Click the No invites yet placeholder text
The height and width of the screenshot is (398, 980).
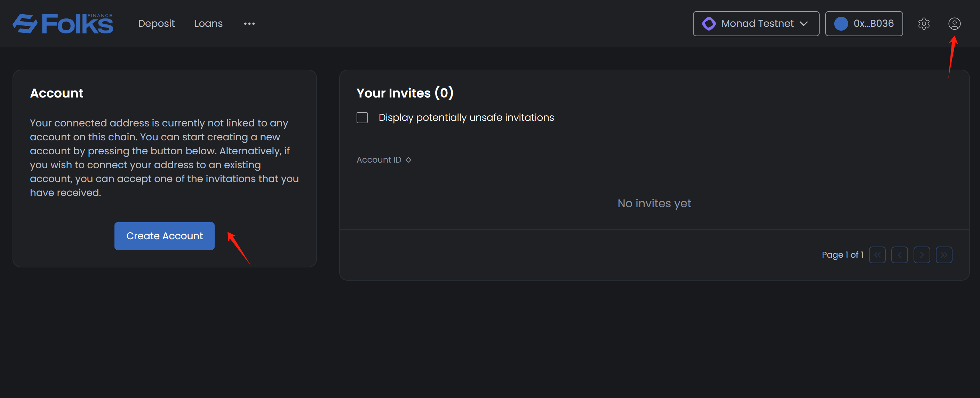[x=654, y=203]
